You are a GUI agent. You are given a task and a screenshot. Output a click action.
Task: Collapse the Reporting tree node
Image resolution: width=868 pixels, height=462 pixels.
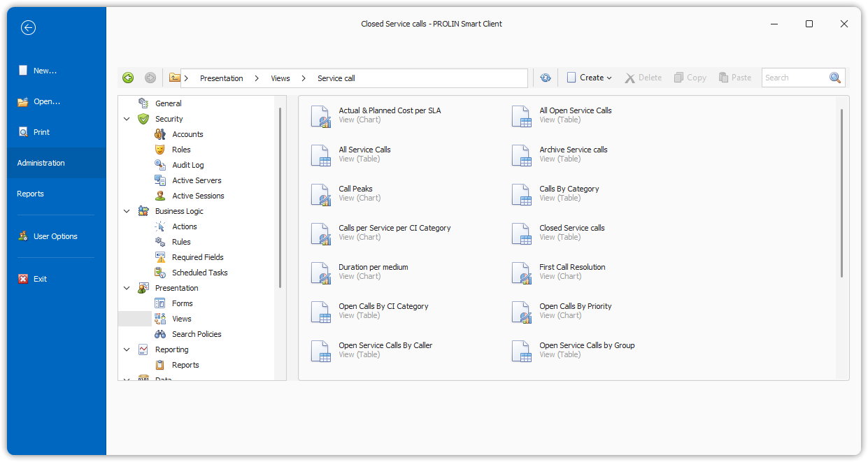click(127, 349)
